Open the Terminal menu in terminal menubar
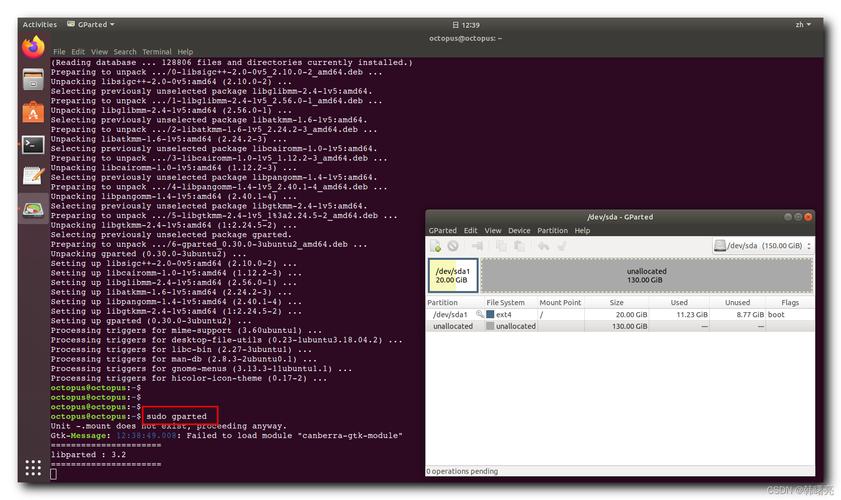Viewport: 841px width, 500px height. click(156, 52)
